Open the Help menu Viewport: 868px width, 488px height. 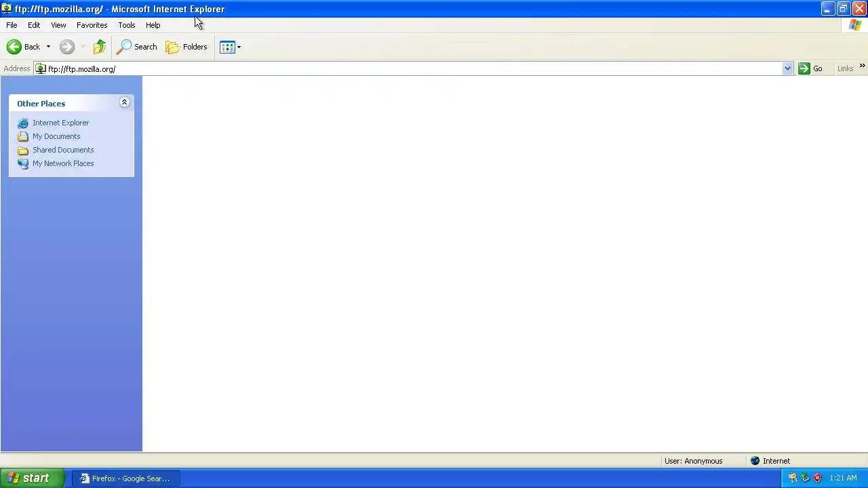(153, 25)
